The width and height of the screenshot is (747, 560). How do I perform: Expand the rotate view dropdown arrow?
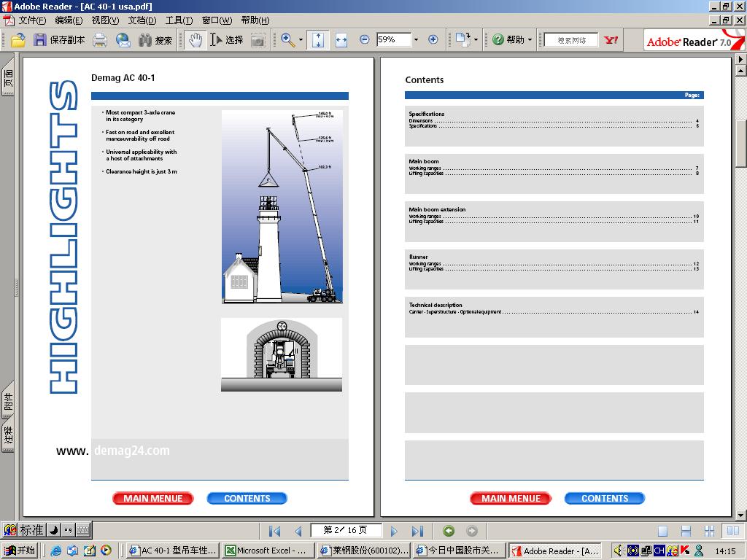[x=476, y=40]
